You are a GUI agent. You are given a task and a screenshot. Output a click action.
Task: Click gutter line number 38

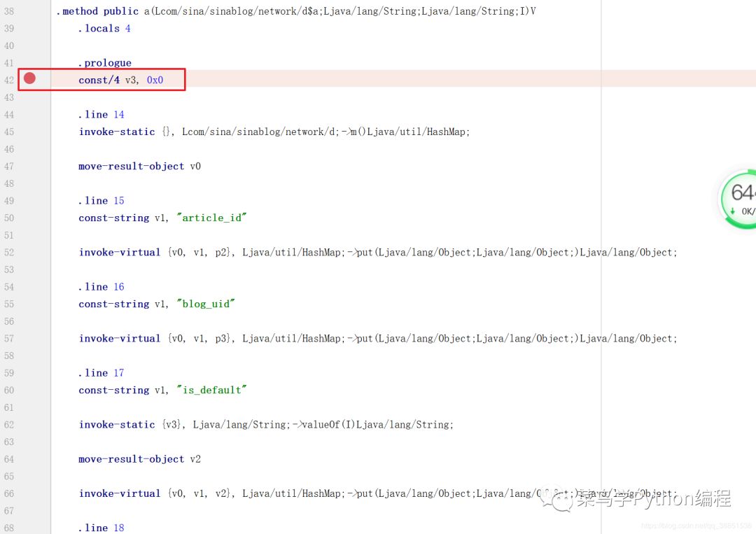pos(9,11)
